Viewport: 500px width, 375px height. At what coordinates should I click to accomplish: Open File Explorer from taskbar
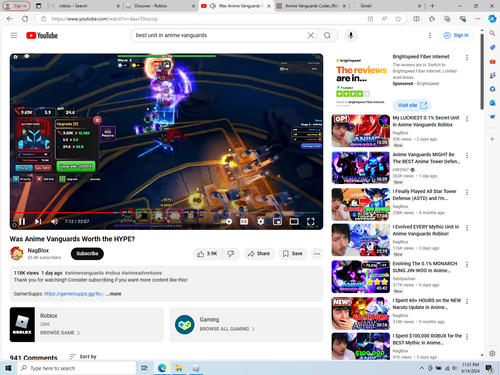(x=179, y=368)
